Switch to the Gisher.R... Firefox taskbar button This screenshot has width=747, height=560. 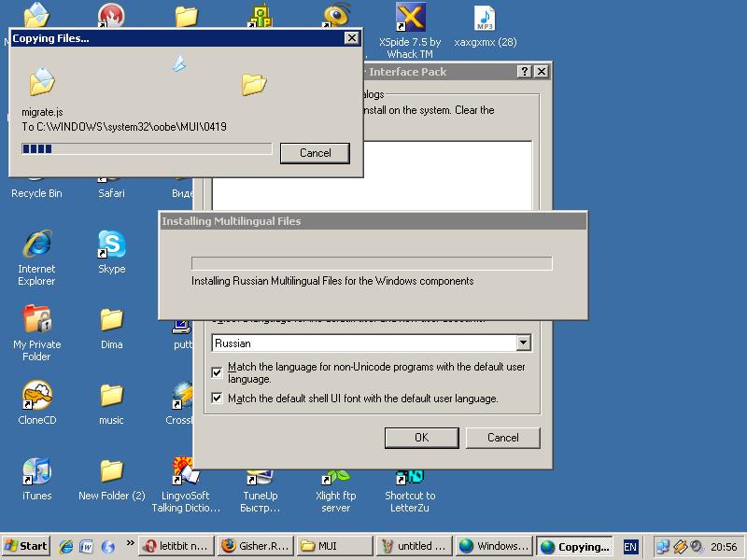(x=255, y=547)
